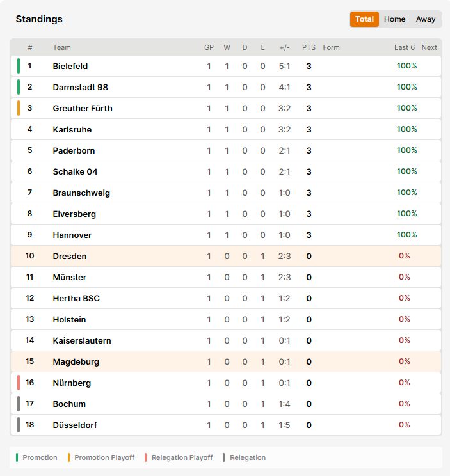Click Düsseldorf's 0% last-six value
This screenshot has height=476, width=450.
pyautogui.click(x=404, y=425)
